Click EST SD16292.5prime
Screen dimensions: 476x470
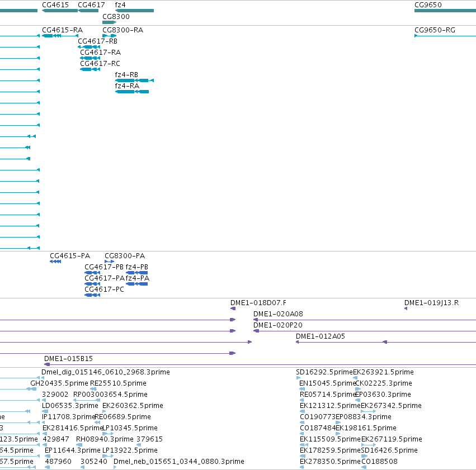(x=324, y=372)
